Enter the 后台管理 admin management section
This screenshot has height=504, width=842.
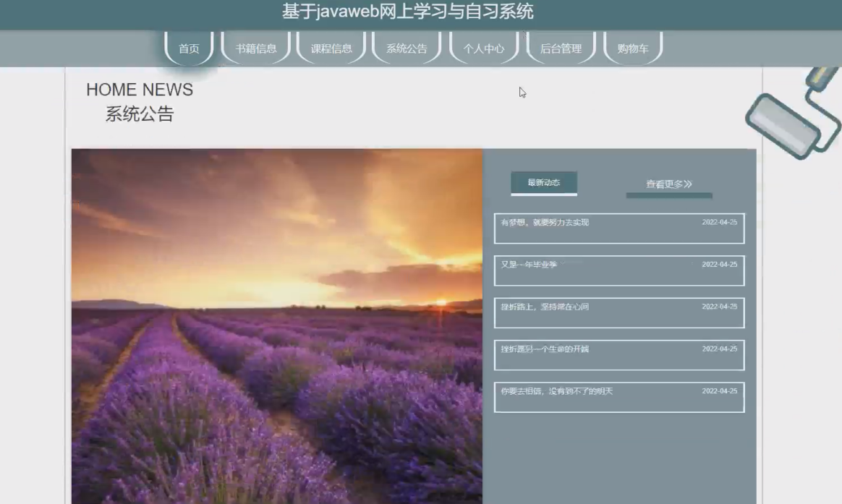[x=560, y=48]
